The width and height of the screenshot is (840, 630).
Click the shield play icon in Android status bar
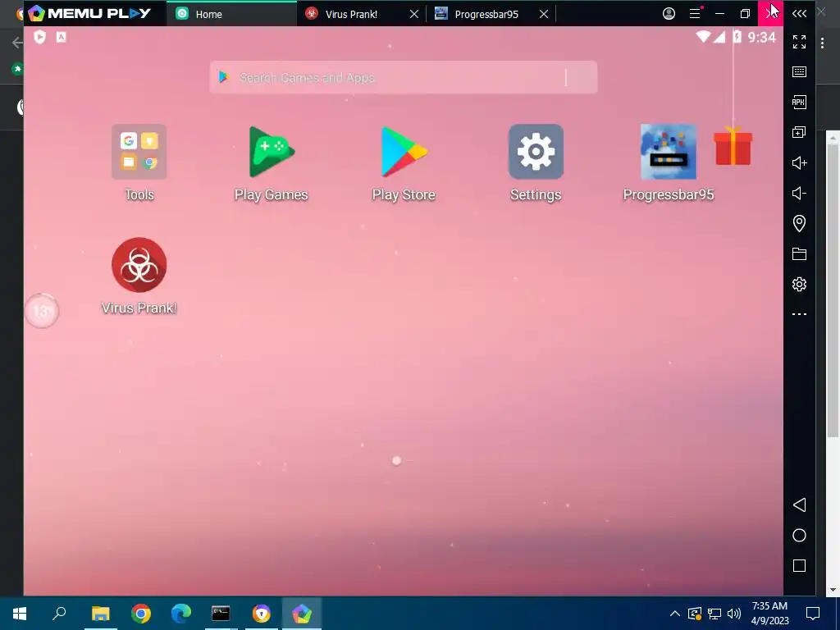point(39,37)
